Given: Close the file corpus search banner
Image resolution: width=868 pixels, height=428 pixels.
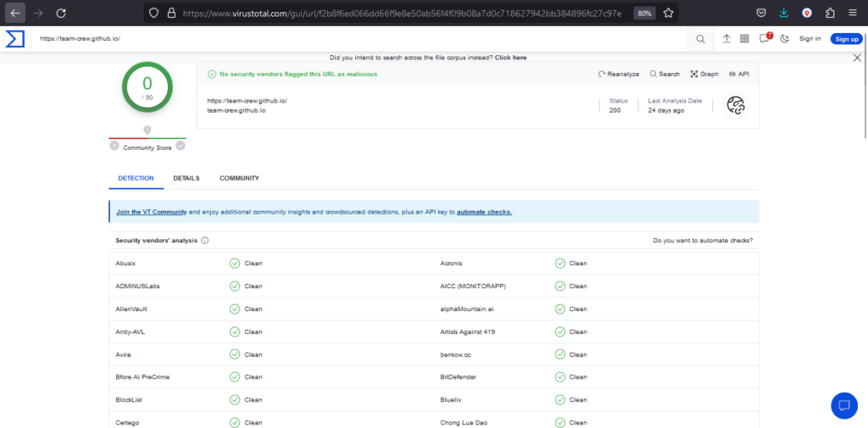Looking at the screenshot, I should (x=857, y=58).
